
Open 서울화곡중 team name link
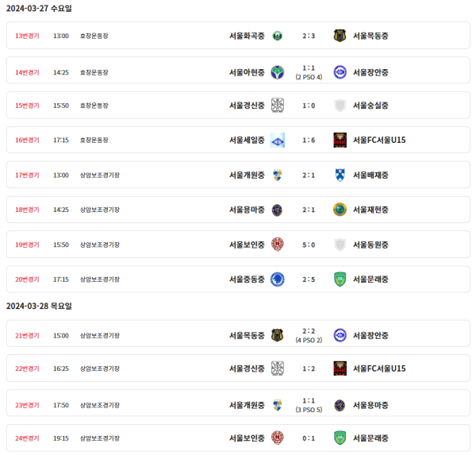[x=247, y=36]
